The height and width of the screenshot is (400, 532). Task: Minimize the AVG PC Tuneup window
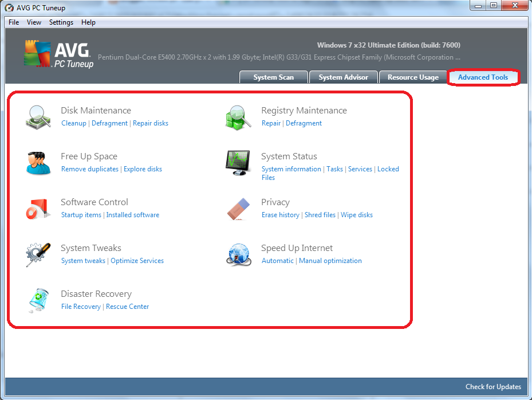478,5
